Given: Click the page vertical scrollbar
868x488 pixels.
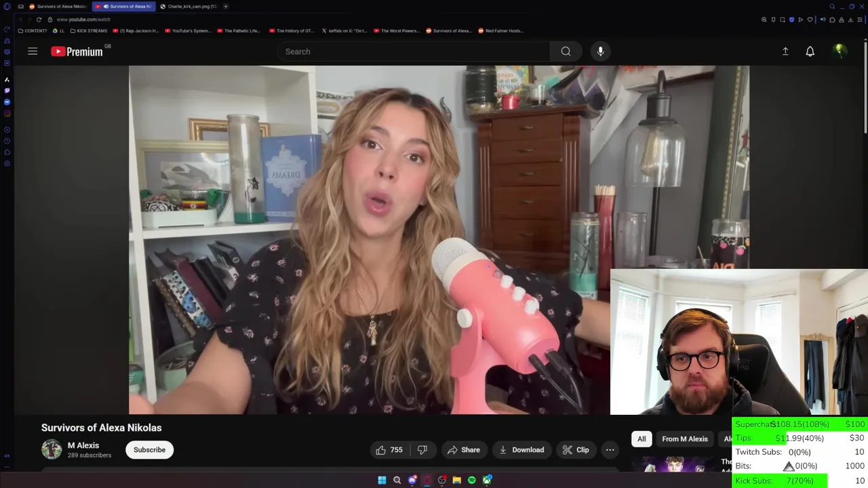Looking at the screenshot, I should 865,88.
